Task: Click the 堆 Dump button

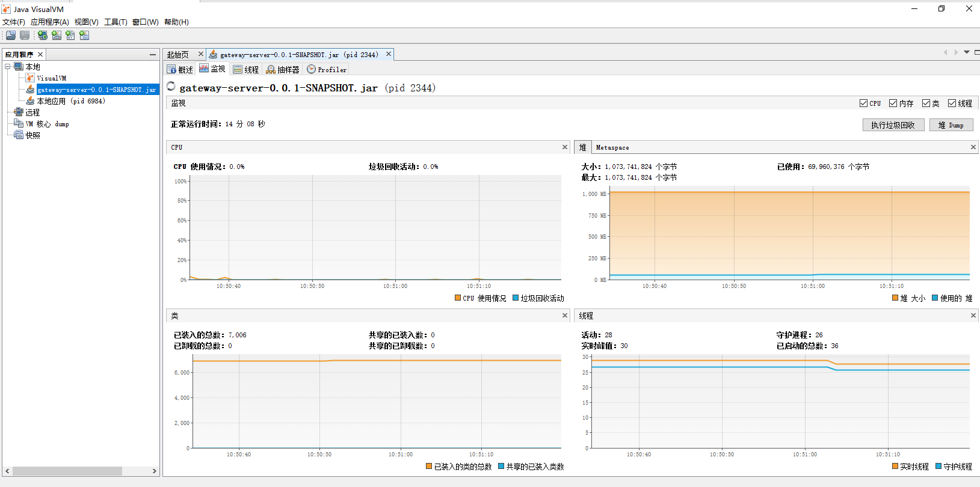Action: [x=951, y=125]
